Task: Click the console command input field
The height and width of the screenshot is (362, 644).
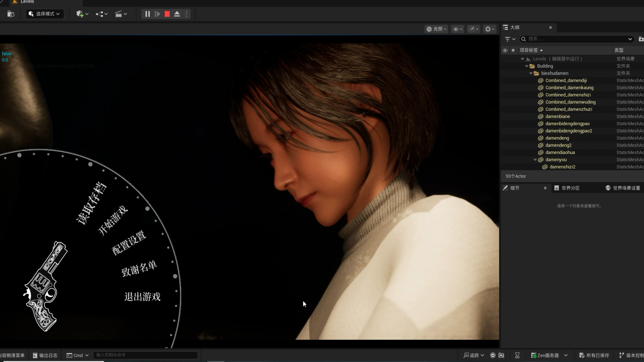Action: pyautogui.click(x=145, y=355)
